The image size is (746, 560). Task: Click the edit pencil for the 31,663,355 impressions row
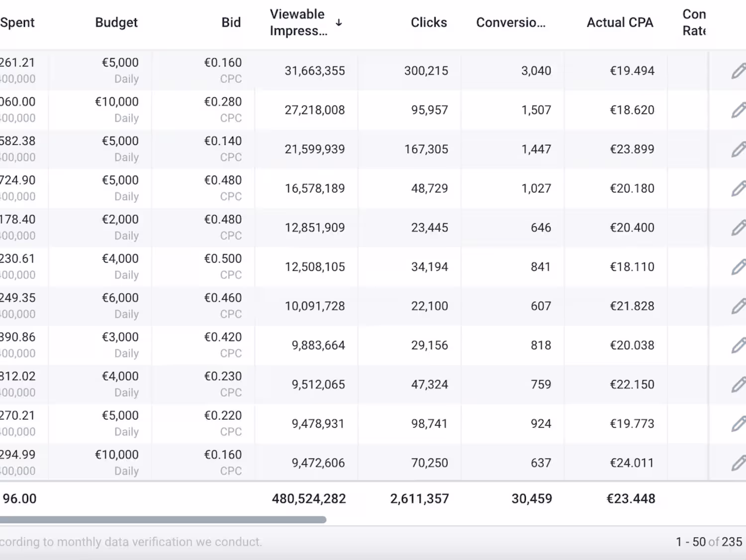739,71
